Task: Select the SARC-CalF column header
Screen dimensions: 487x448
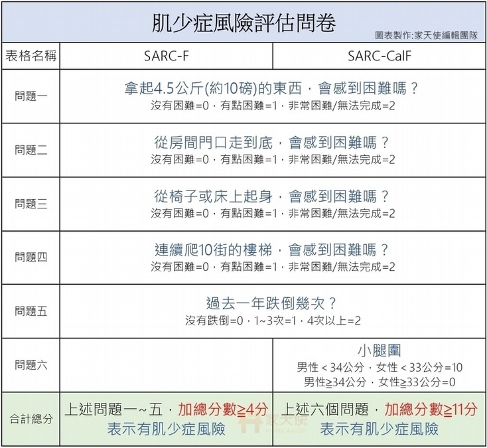Action: [380, 56]
